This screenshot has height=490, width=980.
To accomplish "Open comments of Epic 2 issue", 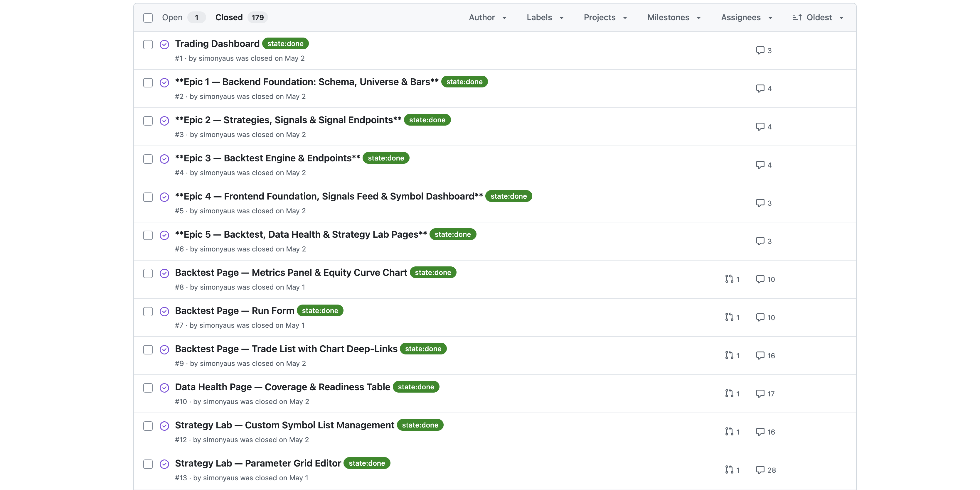I will [x=764, y=126].
